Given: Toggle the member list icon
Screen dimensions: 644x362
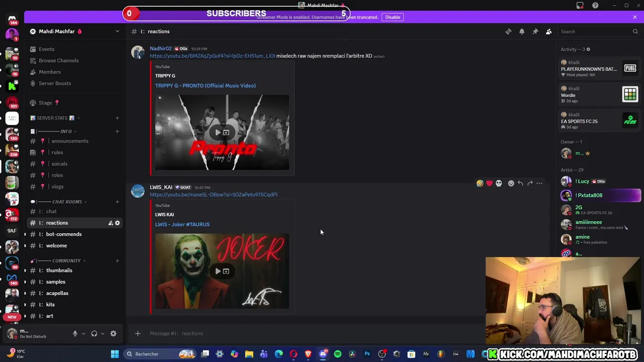Looking at the screenshot, I should (x=549, y=31).
